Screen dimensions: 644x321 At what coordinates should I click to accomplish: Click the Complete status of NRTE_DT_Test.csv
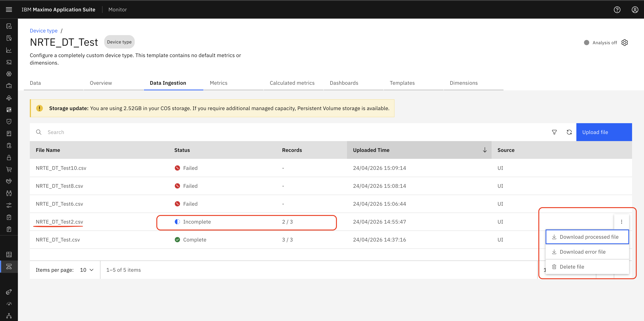[190, 240]
